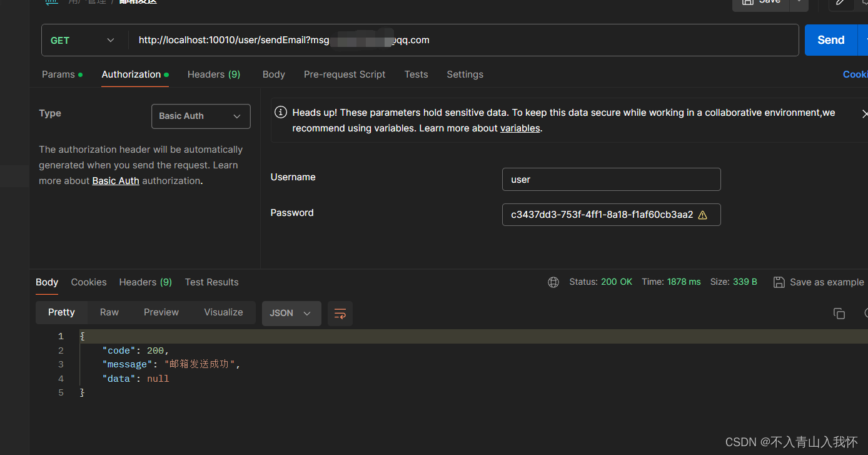868x455 pixels.
Task: Click the Save request icon
Action: tap(760, 3)
